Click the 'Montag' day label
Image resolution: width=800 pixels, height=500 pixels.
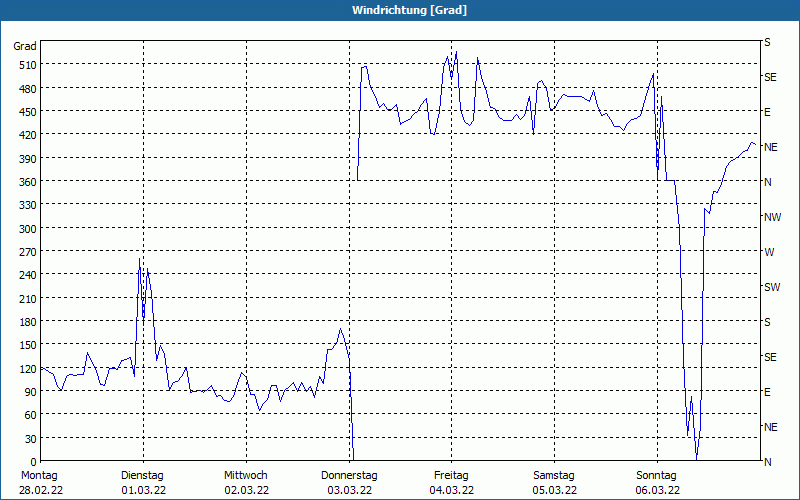(x=39, y=476)
